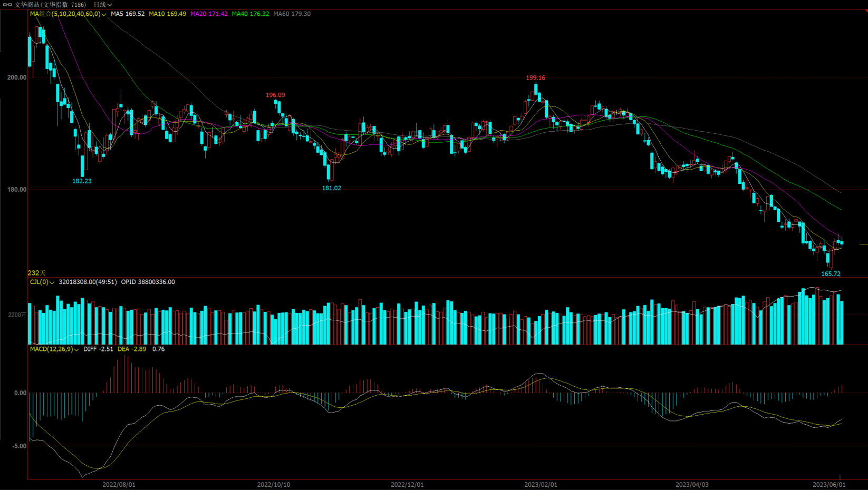Click the 182.23 low price label
Image resolution: width=868 pixels, height=490 pixels.
click(82, 181)
